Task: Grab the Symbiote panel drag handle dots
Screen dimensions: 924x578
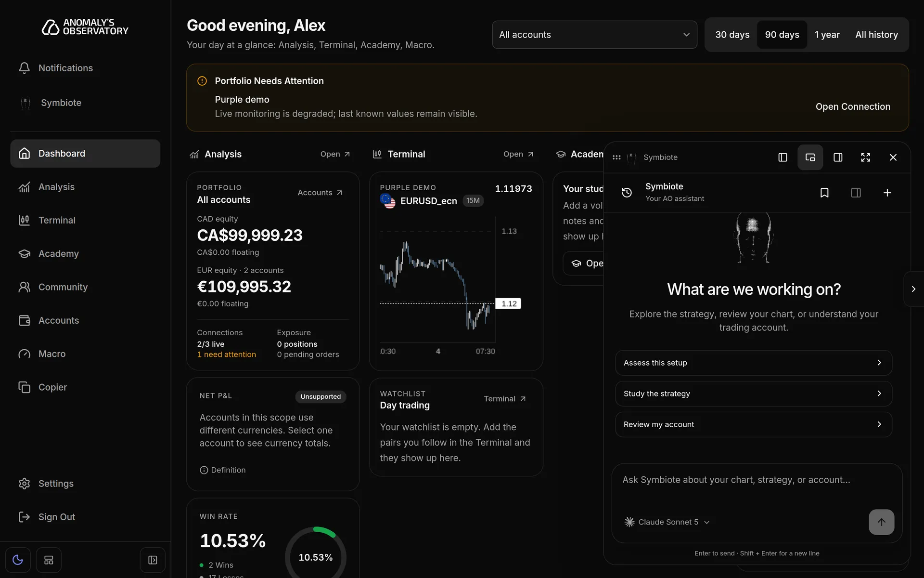Action: 616,158
